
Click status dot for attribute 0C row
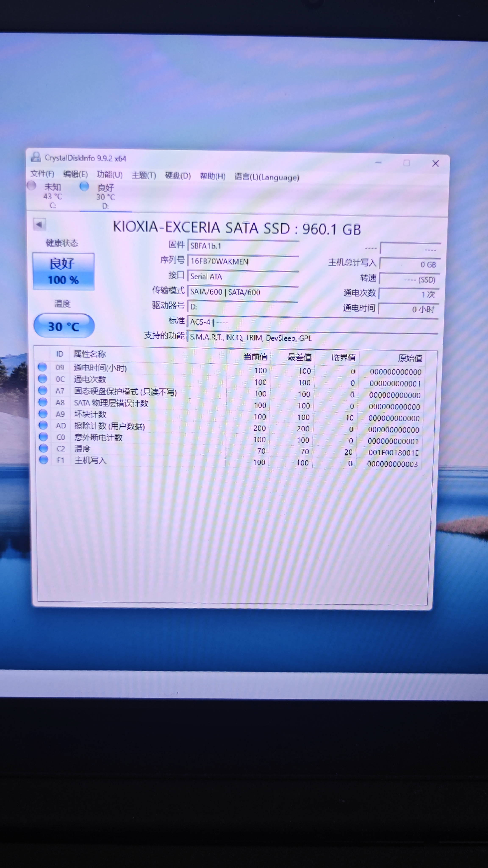[42, 378]
